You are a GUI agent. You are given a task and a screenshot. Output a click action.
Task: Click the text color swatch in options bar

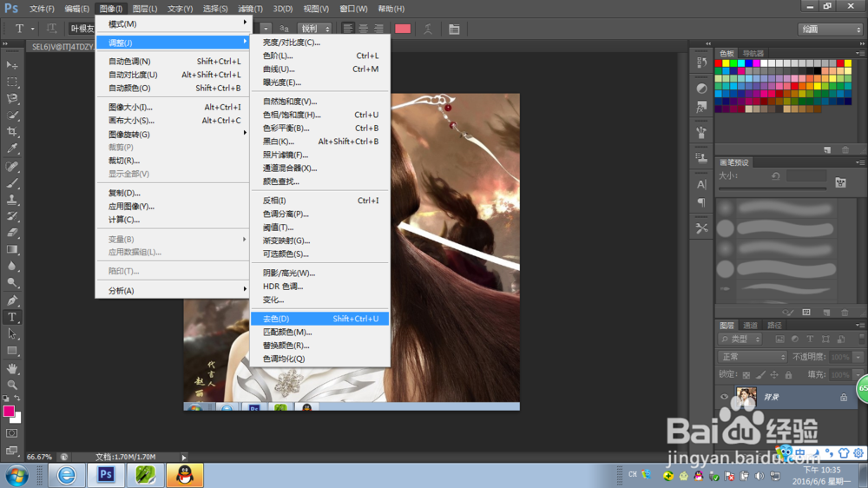coord(403,29)
